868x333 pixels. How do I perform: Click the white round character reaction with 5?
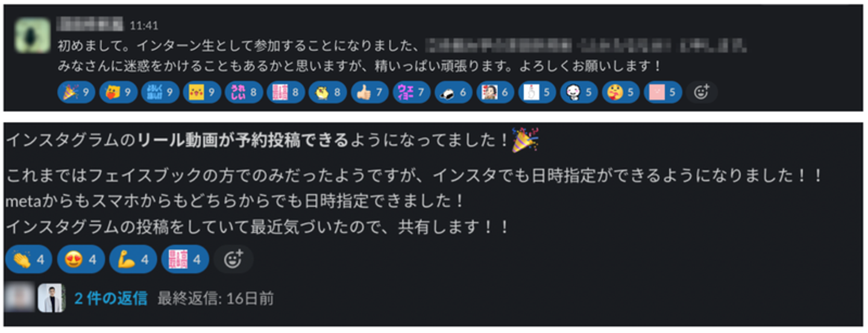coord(579,93)
